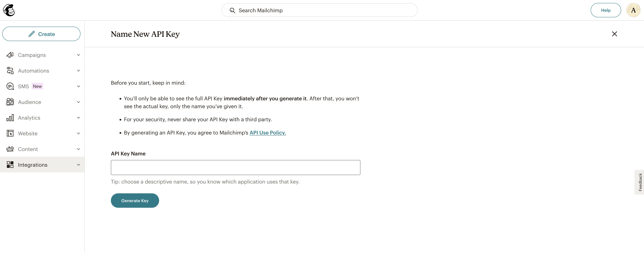Click the Integrations grid icon
Screen dimensions: 644x253
pos(10,165)
